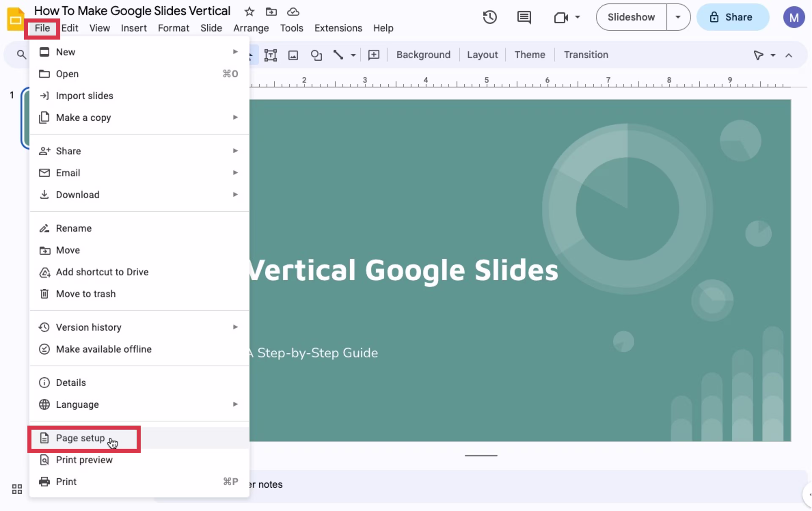This screenshot has width=812, height=511.
Task: Open the shape tool
Action: [x=316, y=55]
